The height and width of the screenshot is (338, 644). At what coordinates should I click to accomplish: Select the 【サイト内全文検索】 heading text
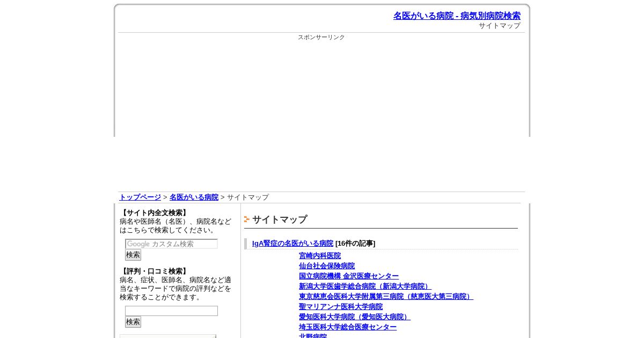(155, 213)
